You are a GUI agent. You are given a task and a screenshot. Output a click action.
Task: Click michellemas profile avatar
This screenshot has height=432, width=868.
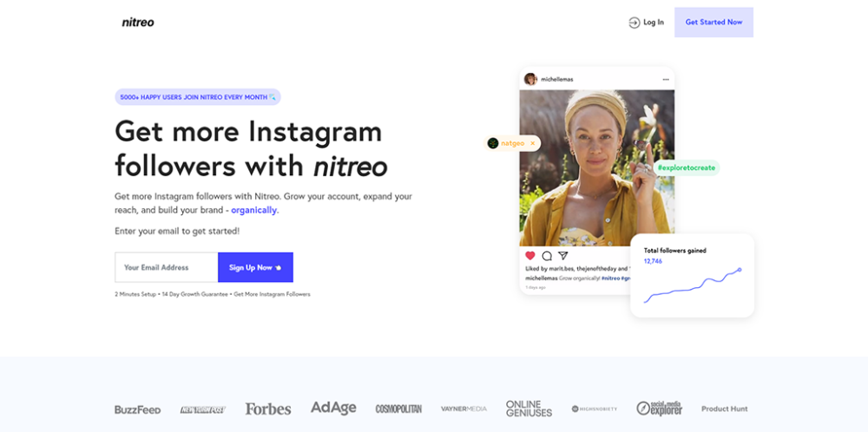tap(530, 79)
